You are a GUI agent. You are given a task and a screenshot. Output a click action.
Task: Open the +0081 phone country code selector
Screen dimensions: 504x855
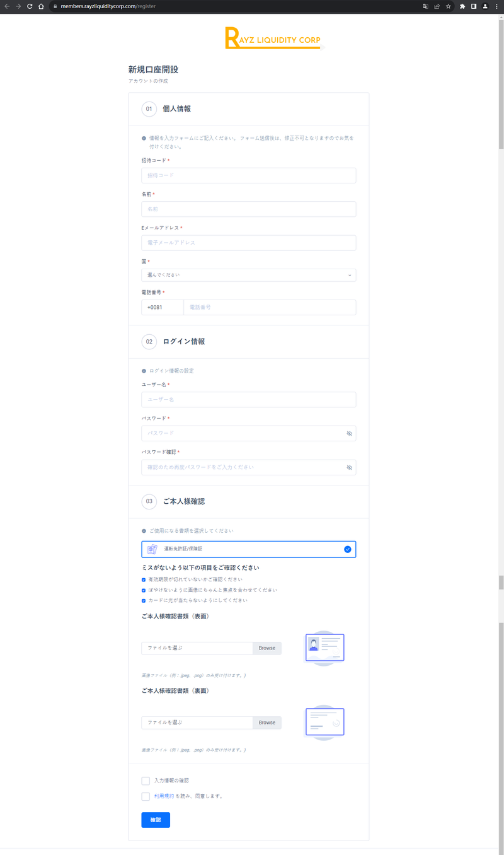coord(163,307)
